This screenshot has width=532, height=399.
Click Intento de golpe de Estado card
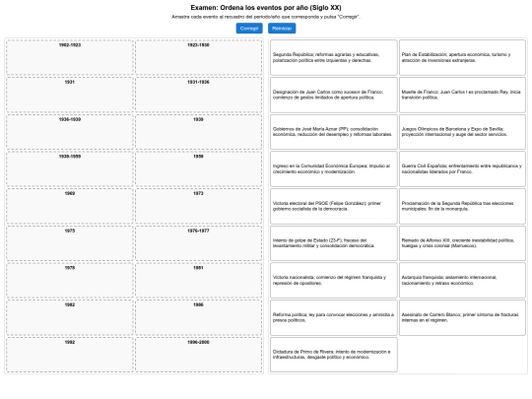tap(334, 243)
